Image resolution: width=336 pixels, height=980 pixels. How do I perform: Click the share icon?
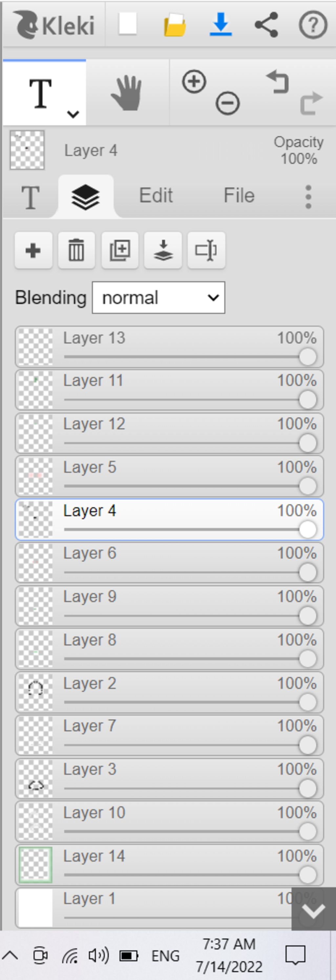[266, 25]
